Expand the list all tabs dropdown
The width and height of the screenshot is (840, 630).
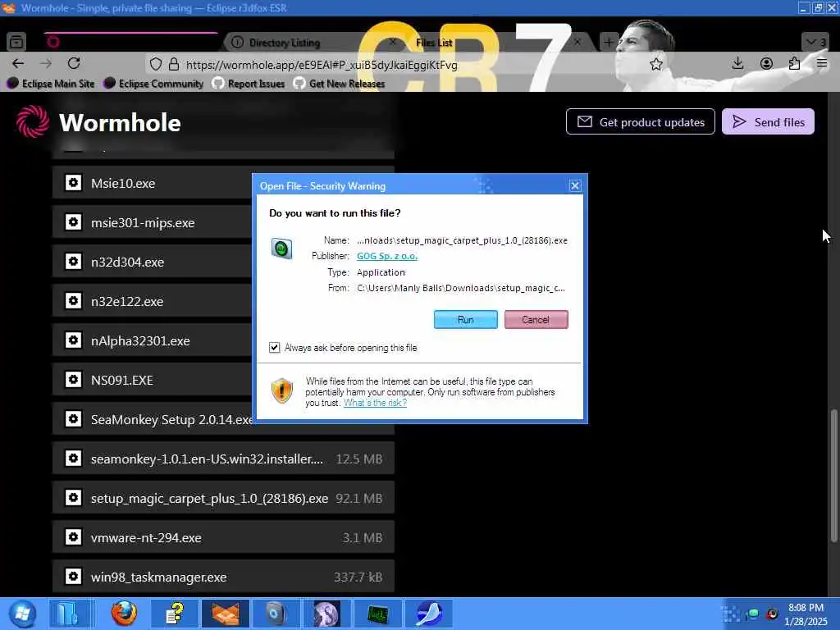[x=816, y=42]
